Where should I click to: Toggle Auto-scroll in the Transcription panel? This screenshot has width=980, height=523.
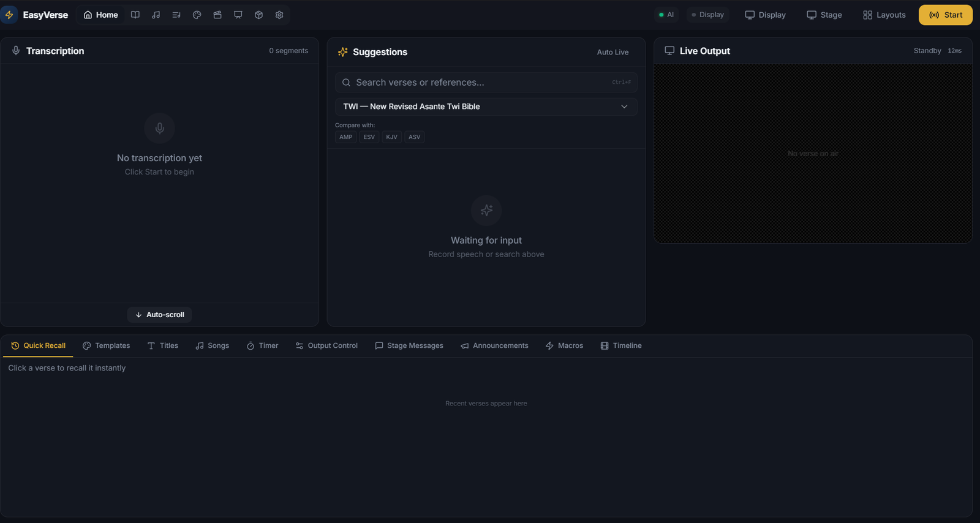159,315
